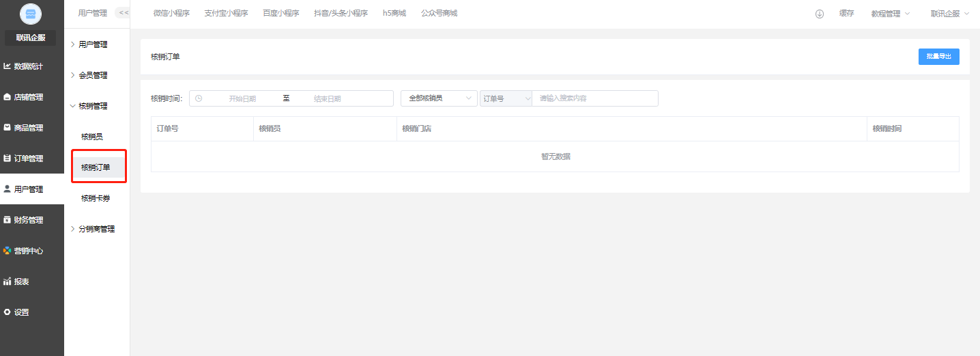Click the 订单管理 list icon

(7, 159)
